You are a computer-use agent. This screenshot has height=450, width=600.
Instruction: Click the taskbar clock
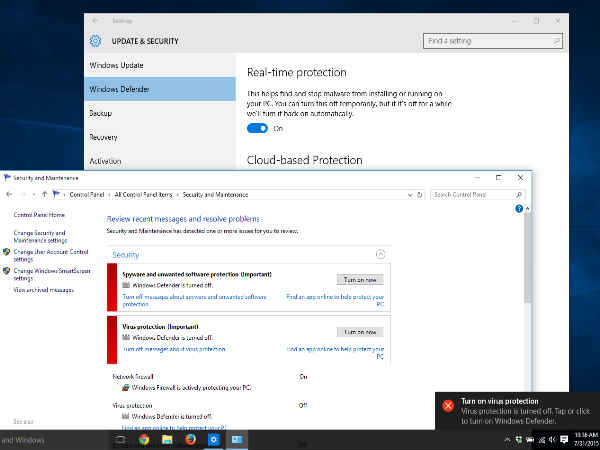click(x=585, y=439)
